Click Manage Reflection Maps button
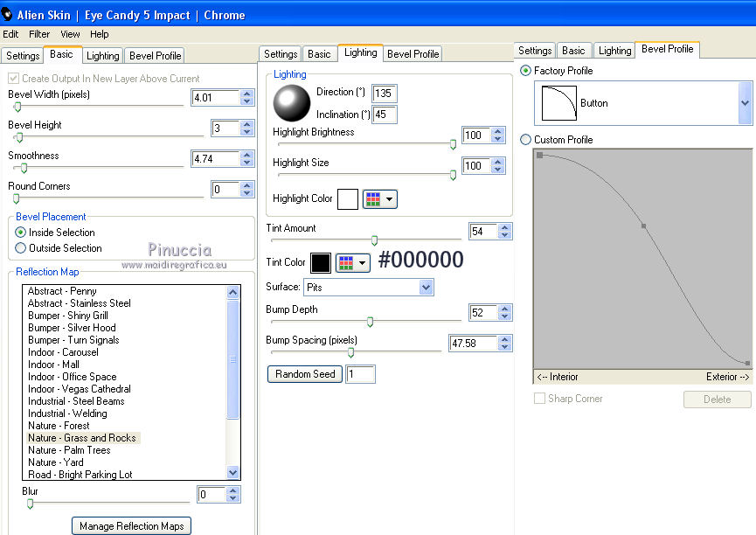This screenshot has height=535, width=756. point(132,526)
